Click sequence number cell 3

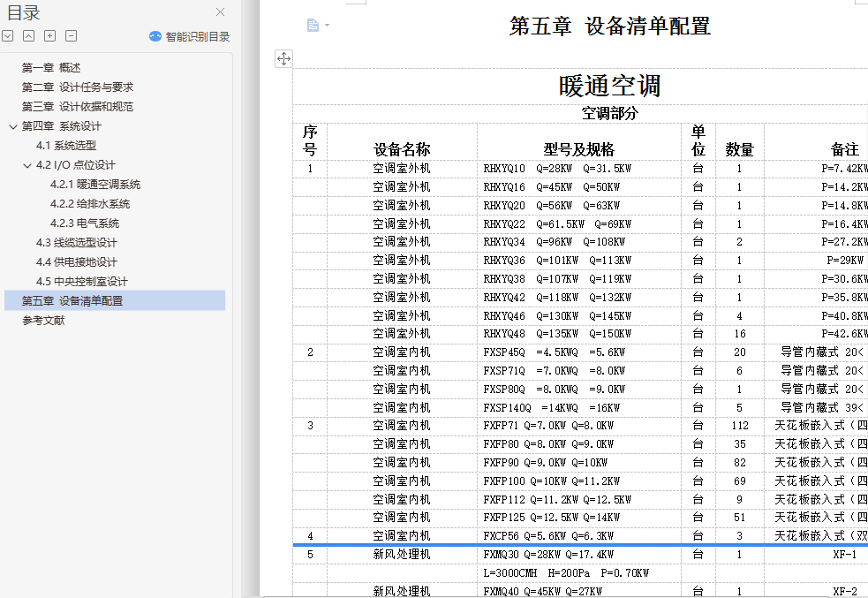pyautogui.click(x=310, y=426)
